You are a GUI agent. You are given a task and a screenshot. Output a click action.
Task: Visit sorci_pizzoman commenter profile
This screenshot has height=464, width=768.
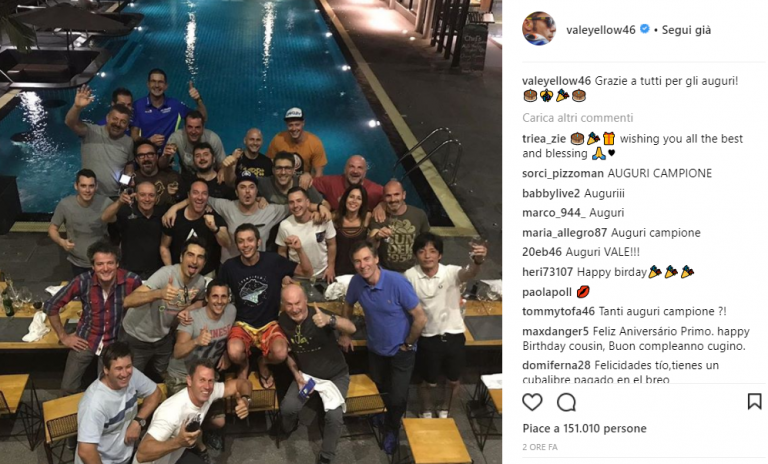563,173
